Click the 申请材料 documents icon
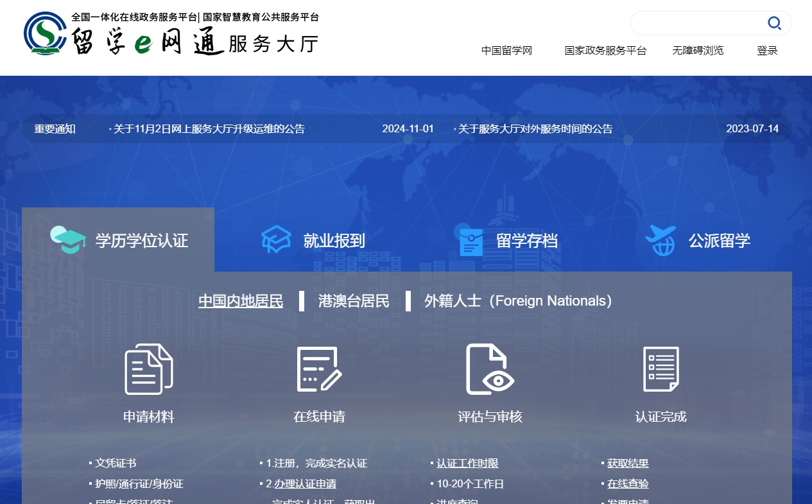Screen dimensions: 812x504 pyautogui.click(x=149, y=369)
